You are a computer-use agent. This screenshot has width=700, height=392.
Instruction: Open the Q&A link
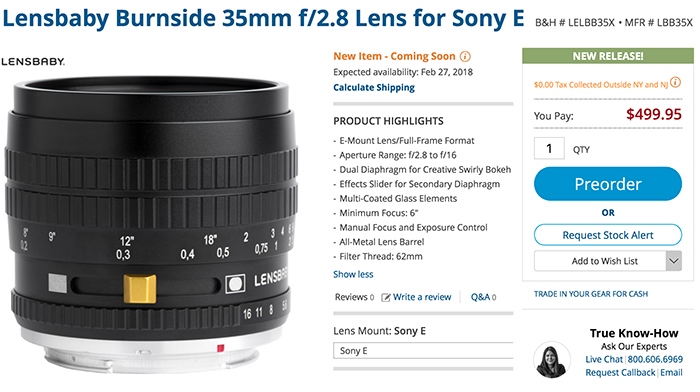coord(483,297)
